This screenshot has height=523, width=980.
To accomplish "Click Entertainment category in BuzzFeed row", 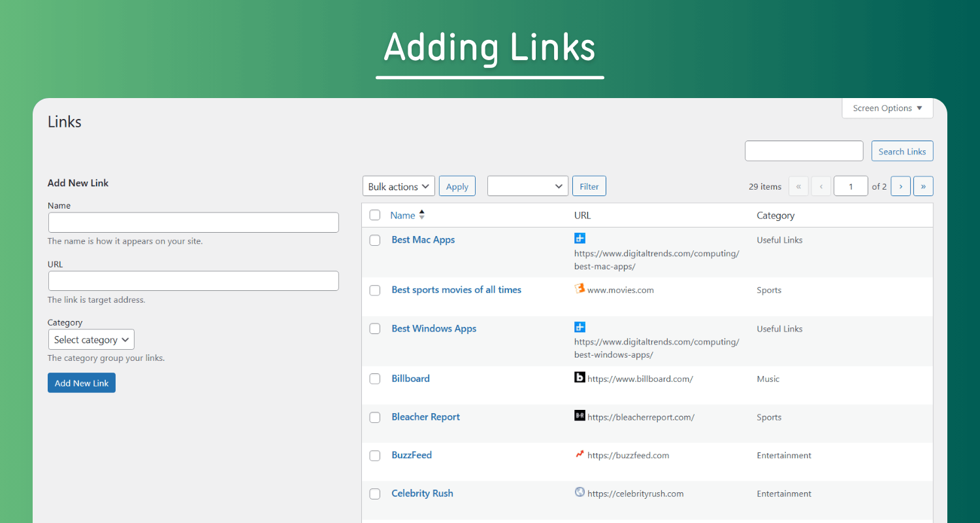I will click(x=784, y=455).
